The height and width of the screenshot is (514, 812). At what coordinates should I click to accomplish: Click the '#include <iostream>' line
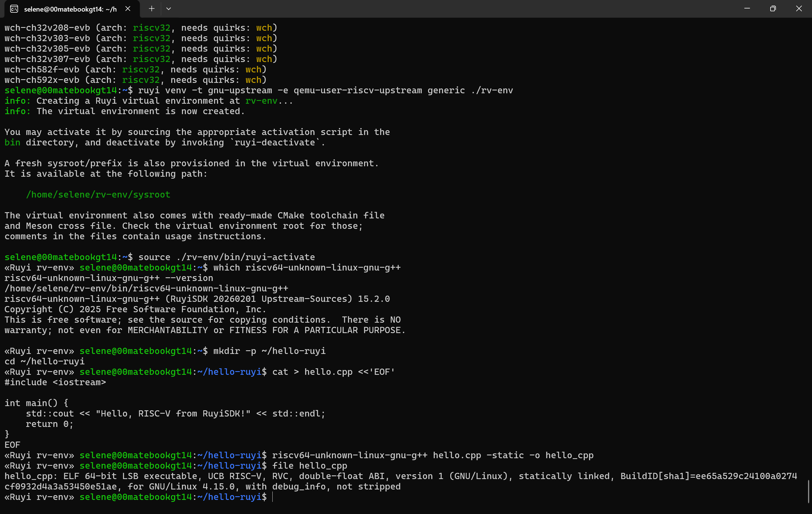(x=55, y=382)
